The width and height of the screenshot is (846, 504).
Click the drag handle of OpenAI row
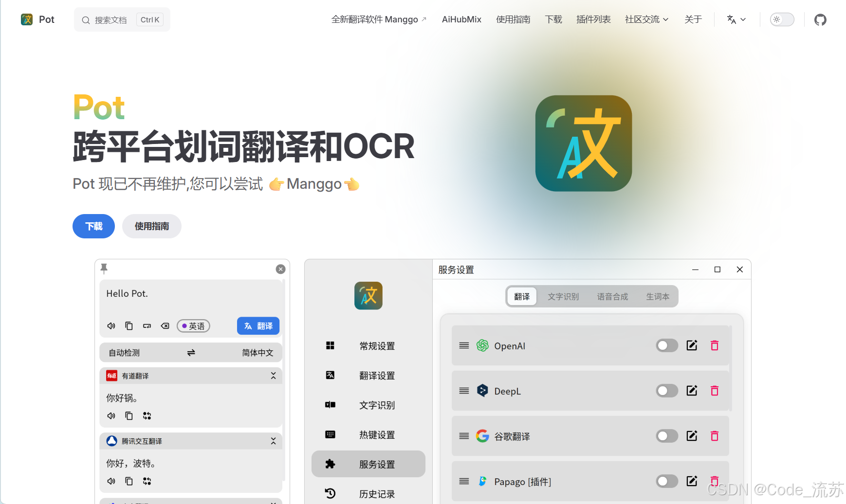point(464,345)
